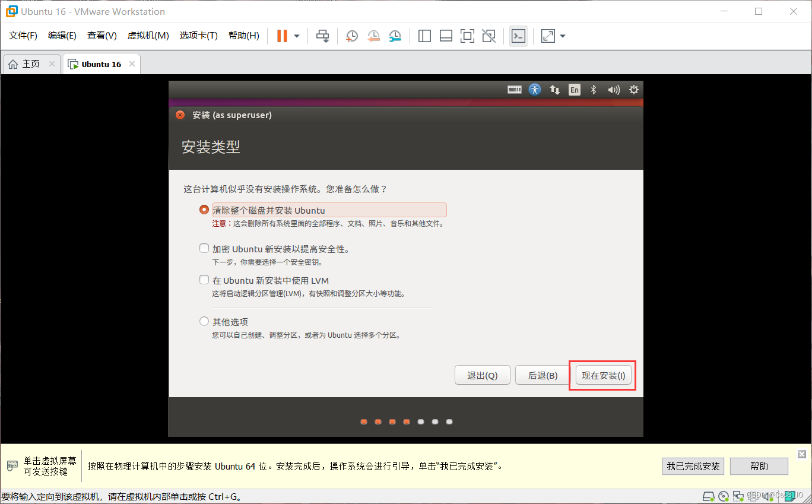The image size is (812, 504).
Task: Close the Ubuntu 16 tab
Action: (132, 64)
